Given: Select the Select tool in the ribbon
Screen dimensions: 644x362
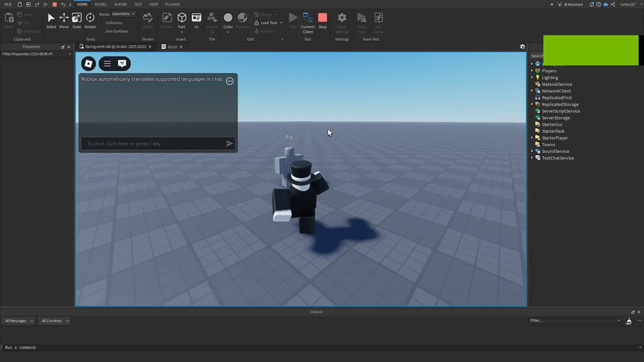Looking at the screenshot, I should (51, 21).
